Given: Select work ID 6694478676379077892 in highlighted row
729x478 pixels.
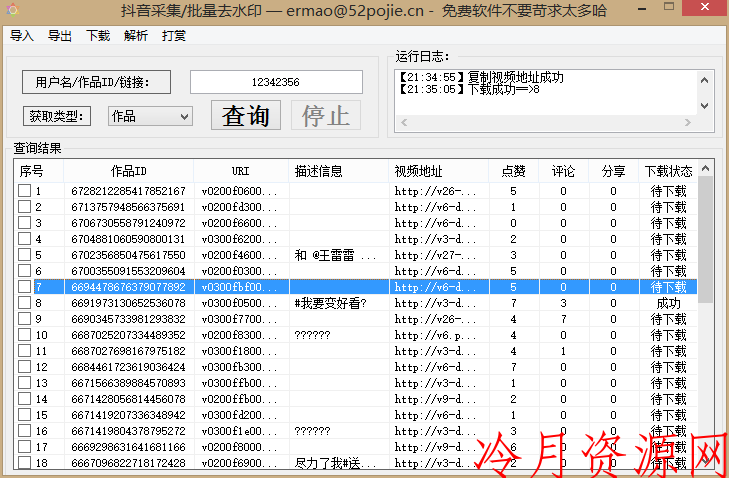Looking at the screenshot, I should [x=128, y=287].
